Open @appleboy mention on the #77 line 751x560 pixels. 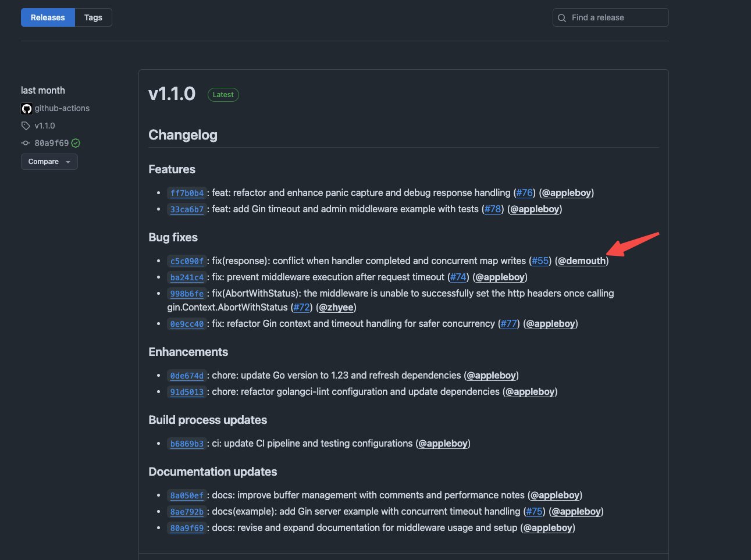(x=551, y=323)
